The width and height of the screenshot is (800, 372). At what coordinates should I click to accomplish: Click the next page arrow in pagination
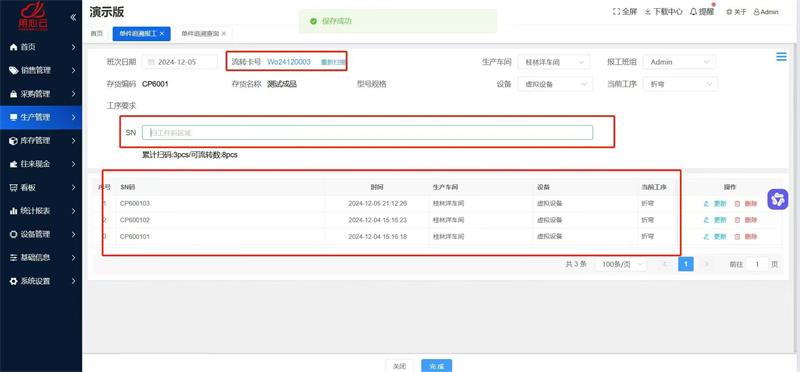pyautogui.click(x=707, y=264)
